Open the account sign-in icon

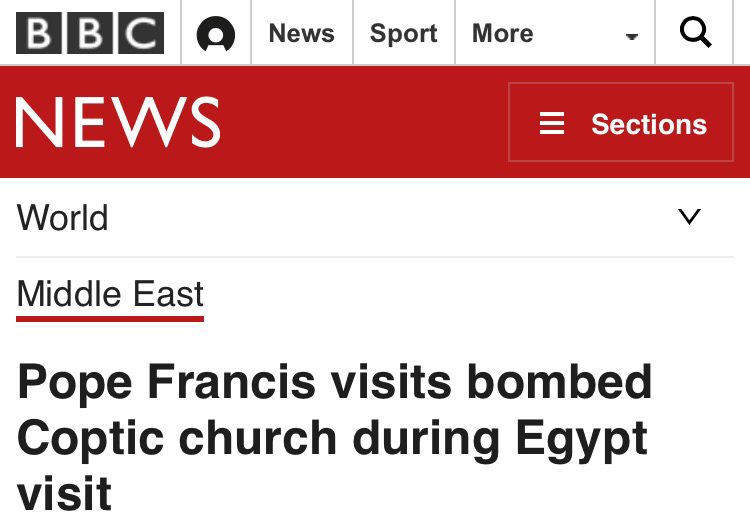(216, 34)
